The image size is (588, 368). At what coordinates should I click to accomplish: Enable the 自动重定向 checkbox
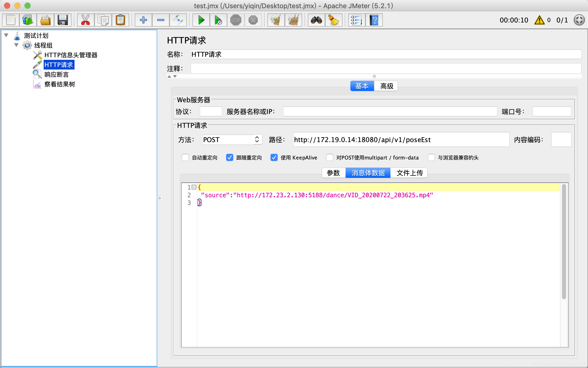[x=185, y=157]
